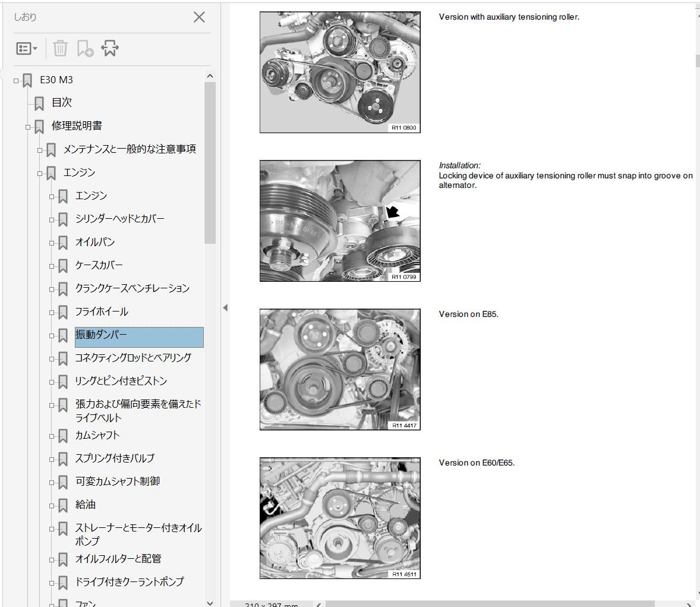Image resolution: width=700 pixels, height=607 pixels.
Task: Open the オイルパン bookmark
Action: pyautogui.click(x=94, y=241)
